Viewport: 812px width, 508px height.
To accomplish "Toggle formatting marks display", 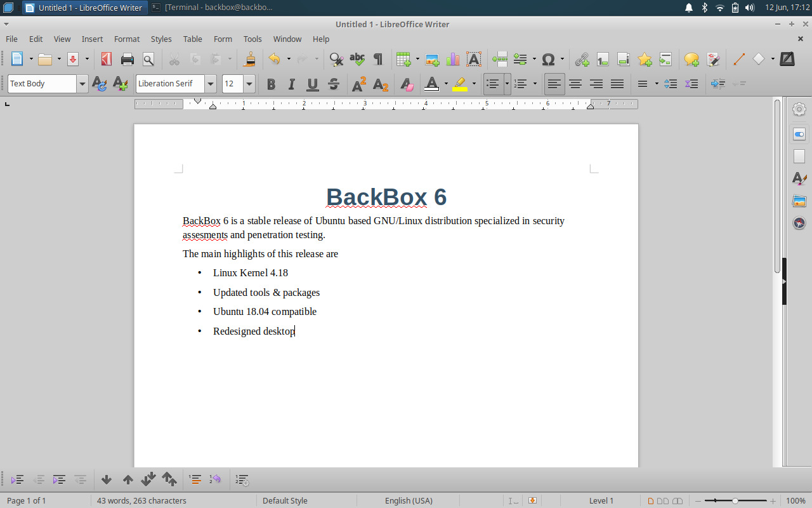I will pyautogui.click(x=377, y=59).
